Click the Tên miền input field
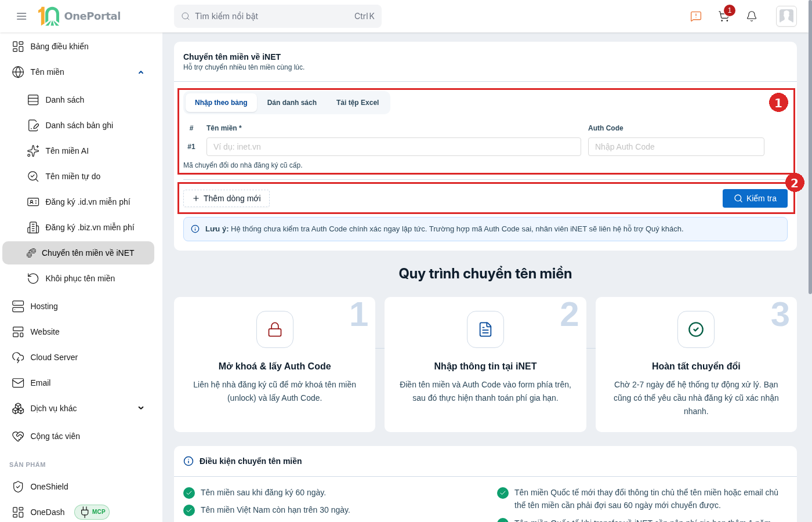This screenshot has width=812, height=522. [x=394, y=147]
